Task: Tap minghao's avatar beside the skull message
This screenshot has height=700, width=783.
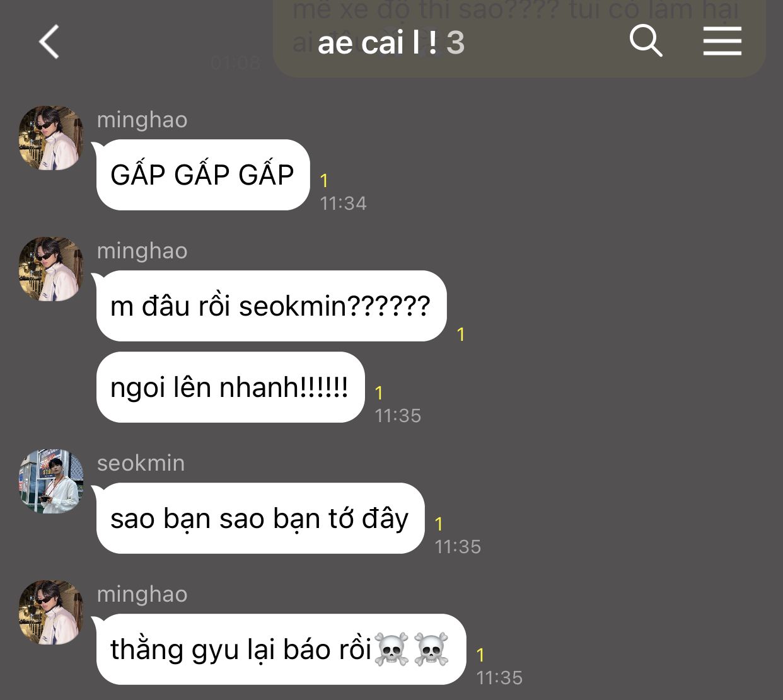Action: click(51, 612)
